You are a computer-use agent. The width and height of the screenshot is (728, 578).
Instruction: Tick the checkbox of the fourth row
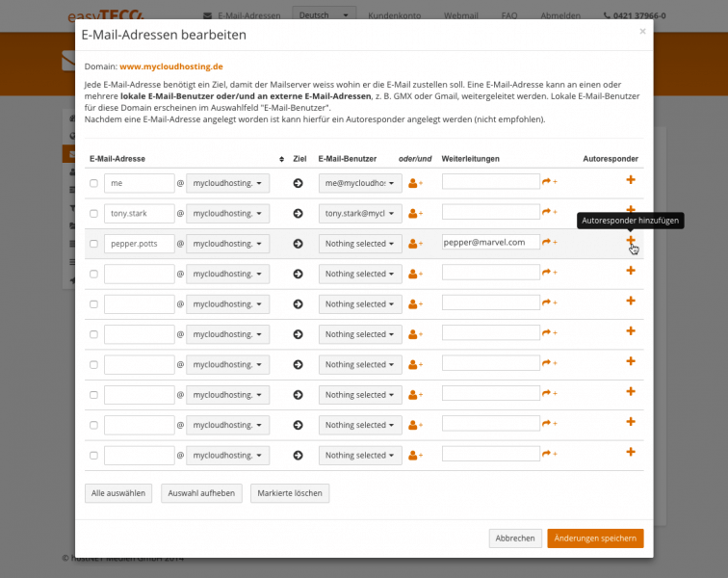tap(93, 275)
